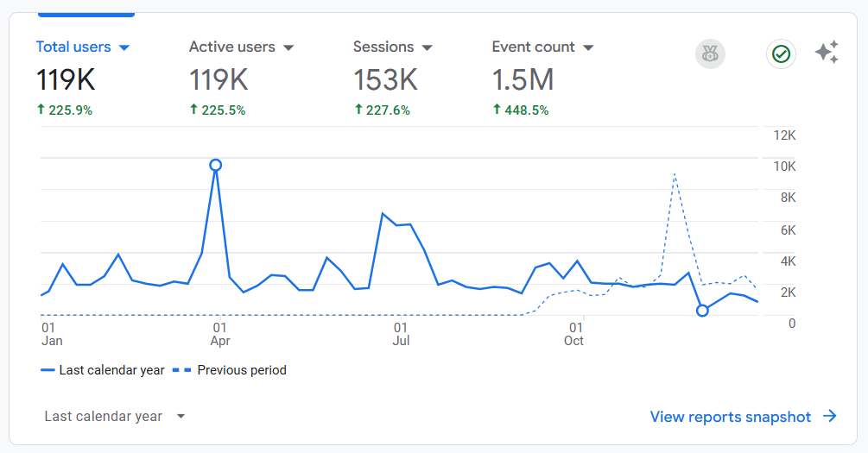868x453 pixels.
Task: Click the arrow beside View reports snapshot
Action: (x=830, y=417)
